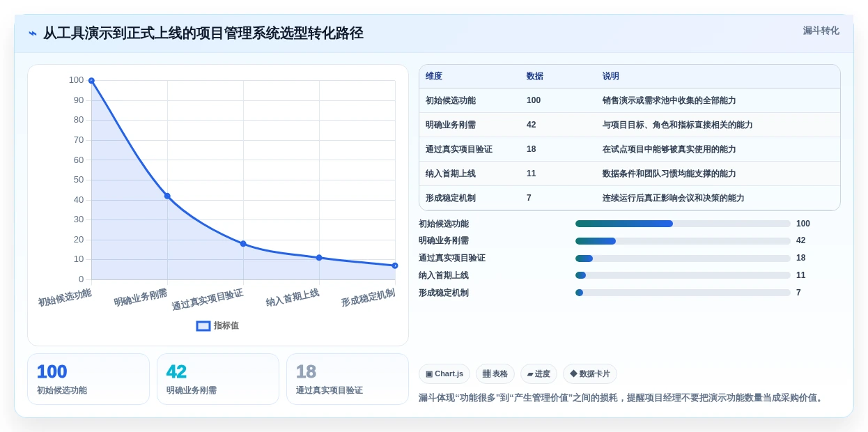This screenshot has width=868, height=432.
Task: Click the 形成稳定机制 progress bar
Action: (x=683, y=293)
